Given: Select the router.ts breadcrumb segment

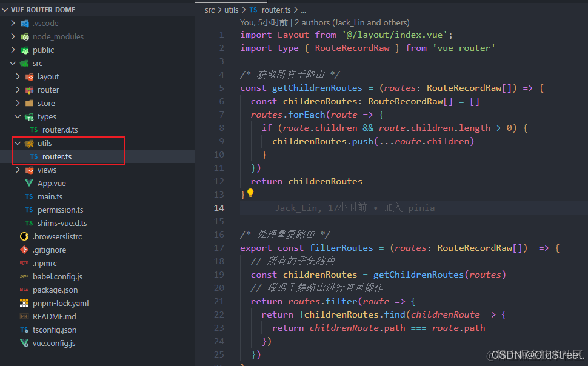Looking at the screenshot, I should (x=276, y=10).
